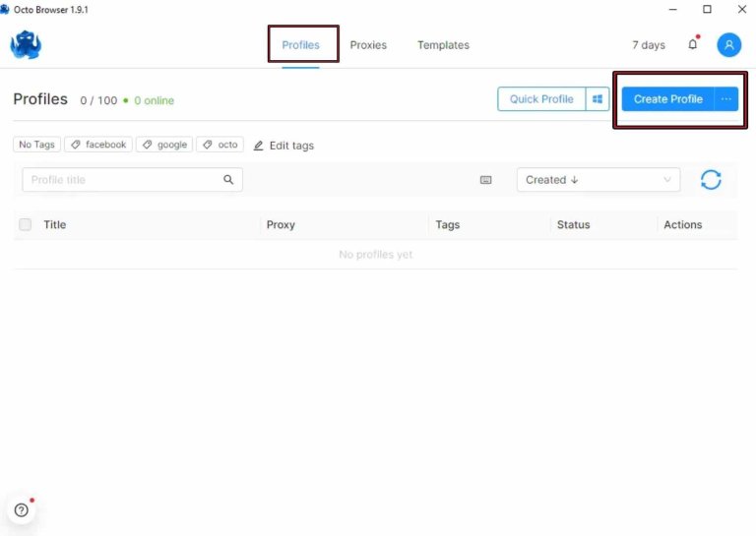The width and height of the screenshot is (756, 536).
Task: Expand the Created sort order dropdown
Action: pyautogui.click(x=598, y=180)
